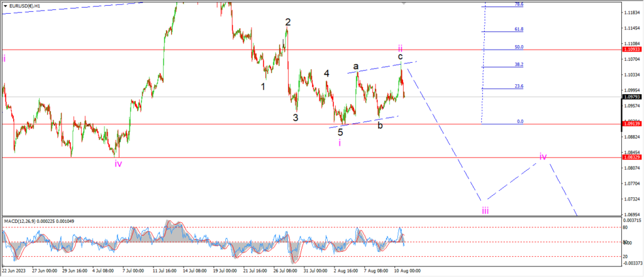Select the wave label c
The image size is (644, 277).
click(400, 57)
